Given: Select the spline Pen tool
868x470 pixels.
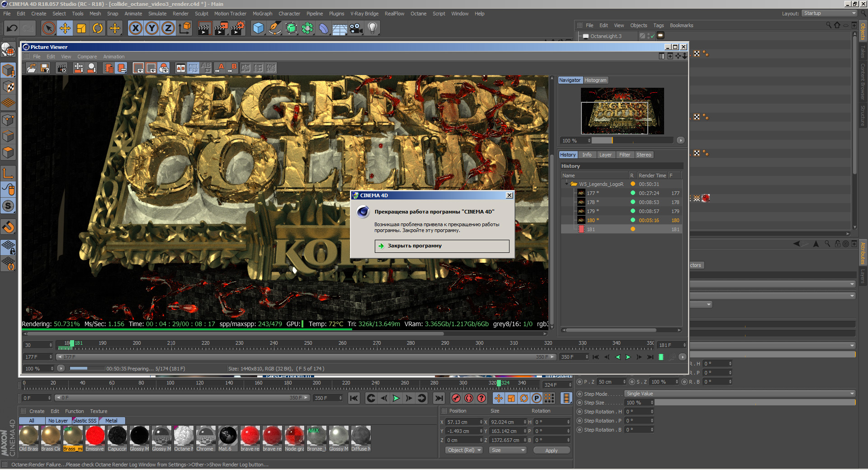Looking at the screenshot, I should (x=274, y=28).
